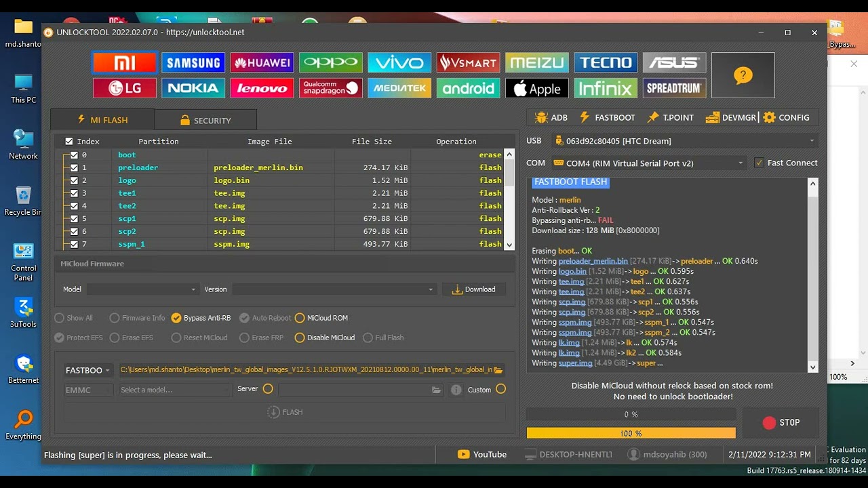Click the info icon next to Custom
Image resolution: width=868 pixels, height=488 pixels.
point(456,390)
